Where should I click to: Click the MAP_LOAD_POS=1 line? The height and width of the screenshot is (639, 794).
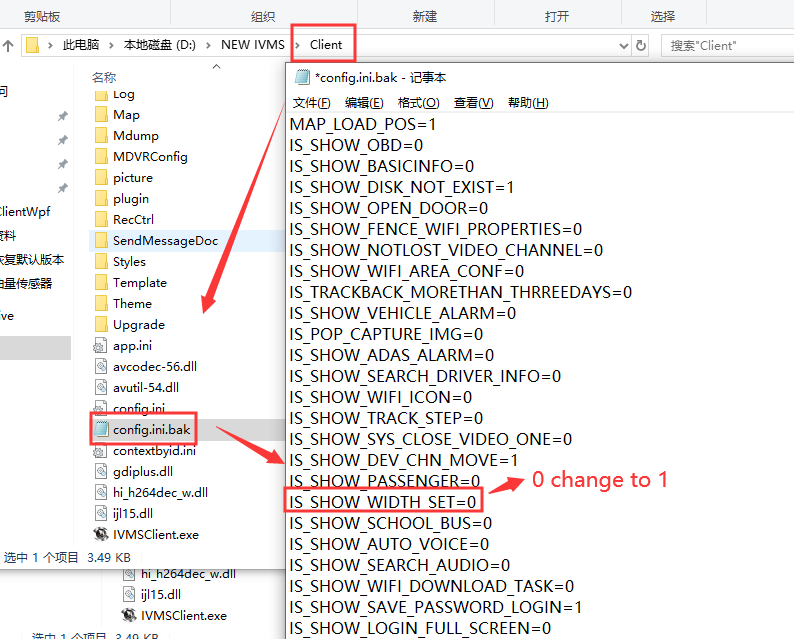coord(363,125)
